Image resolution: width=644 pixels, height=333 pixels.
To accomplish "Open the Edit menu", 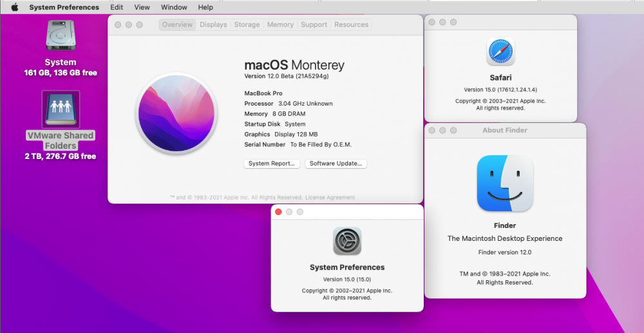I will [x=117, y=7].
